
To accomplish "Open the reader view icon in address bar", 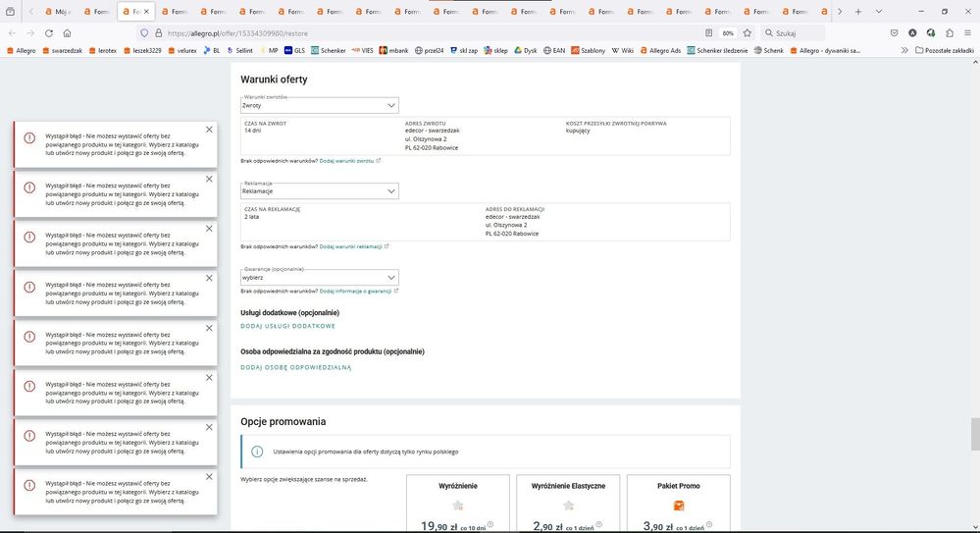I will (708, 32).
